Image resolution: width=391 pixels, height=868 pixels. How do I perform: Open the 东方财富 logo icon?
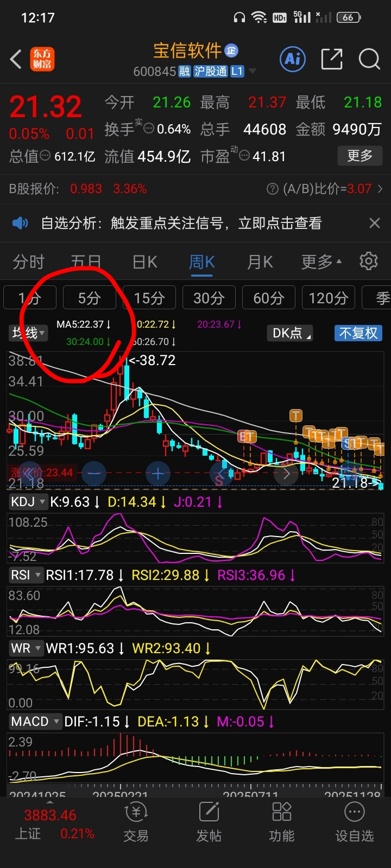click(42, 59)
